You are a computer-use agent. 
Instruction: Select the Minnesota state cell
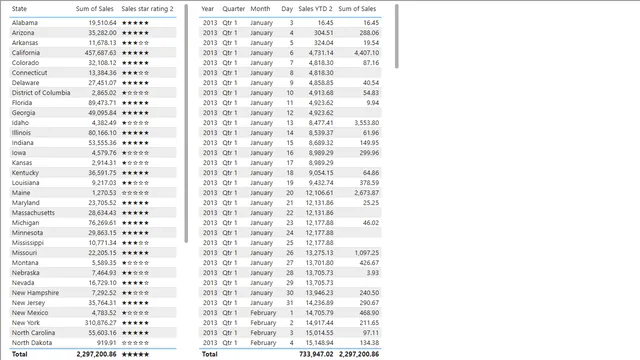[x=27, y=233]
